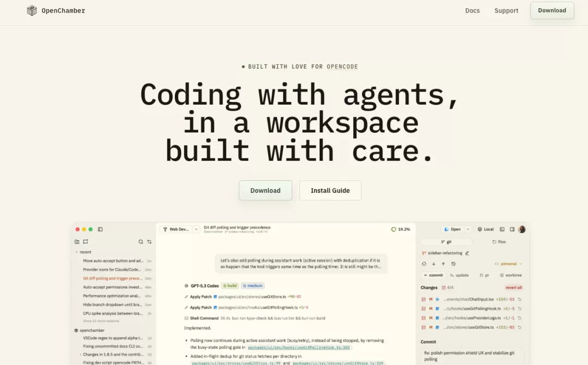Click the new session icon in sidebar
This screenshot has height=365, width=588.
[x=85, y=242]
